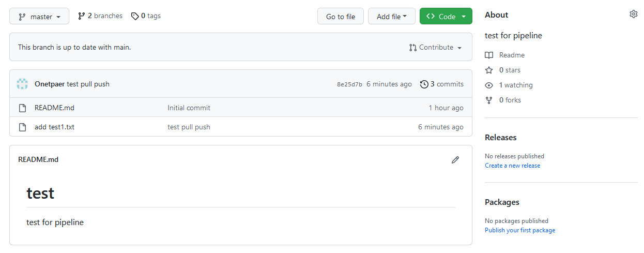644x253 pixels.
Task: Click 'Publish your first package' link
Action: (520, 230)
